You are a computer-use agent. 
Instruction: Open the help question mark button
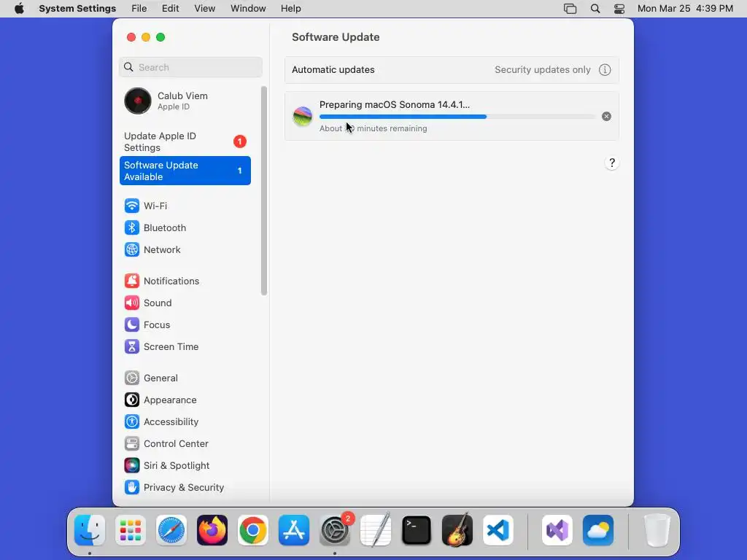coord(612,163)
